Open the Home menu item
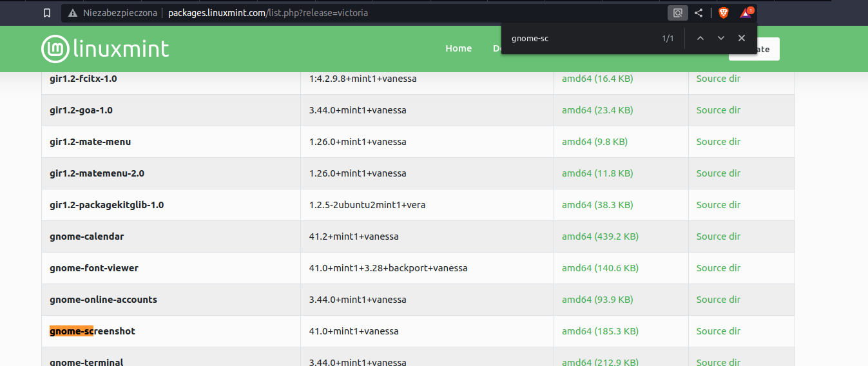The image size is (868, 366). tap(458, 48)
